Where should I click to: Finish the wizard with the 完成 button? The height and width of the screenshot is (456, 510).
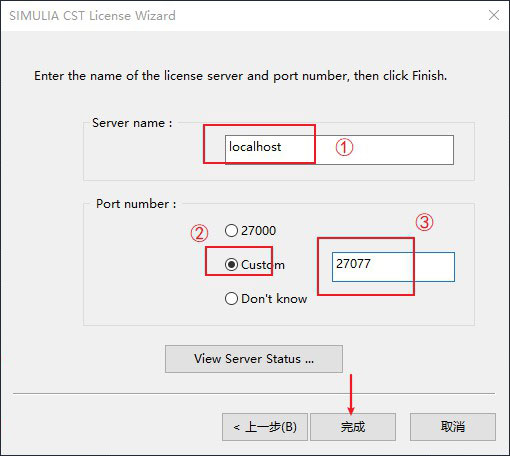click(353, 427)
